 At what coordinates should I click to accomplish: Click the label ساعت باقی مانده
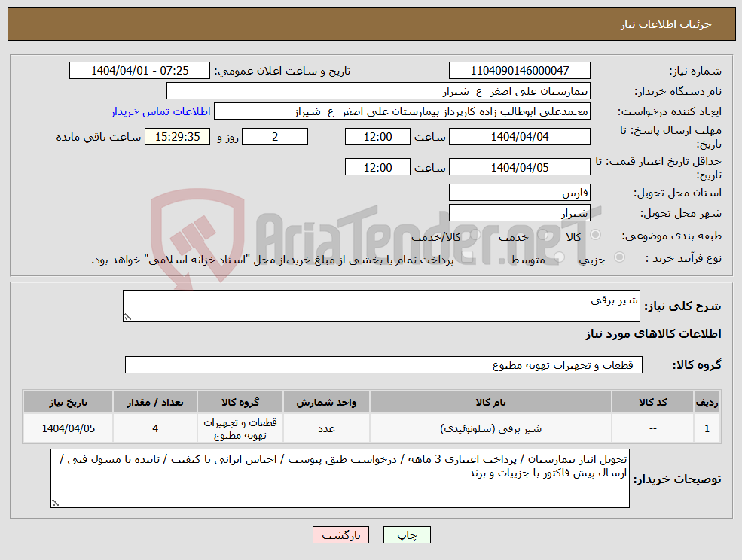tap(99, 137)
